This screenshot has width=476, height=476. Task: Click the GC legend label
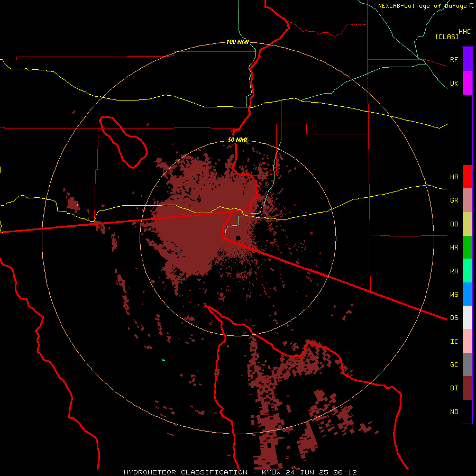tap(454, 365)
